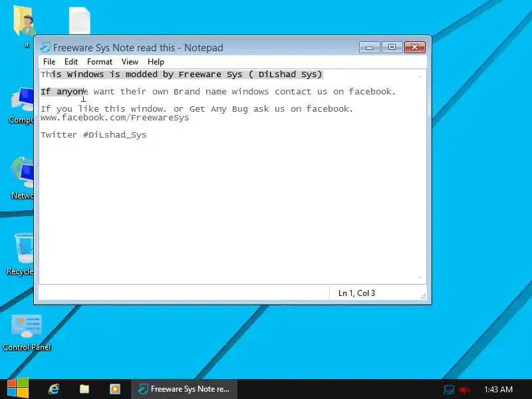Open the Windows Start button
Image resolution: width=532 pixels, height=399 pixels.
[x=18, y=389]
